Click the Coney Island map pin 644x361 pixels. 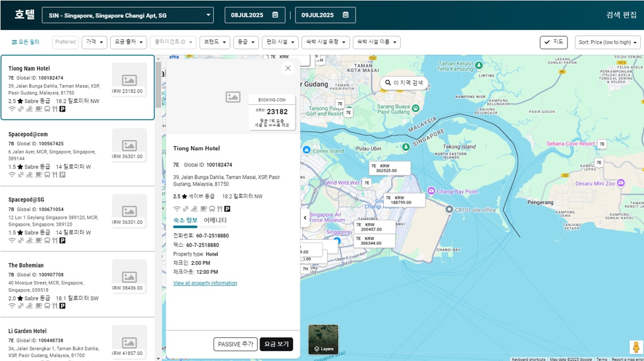click(x=306, y=150)
